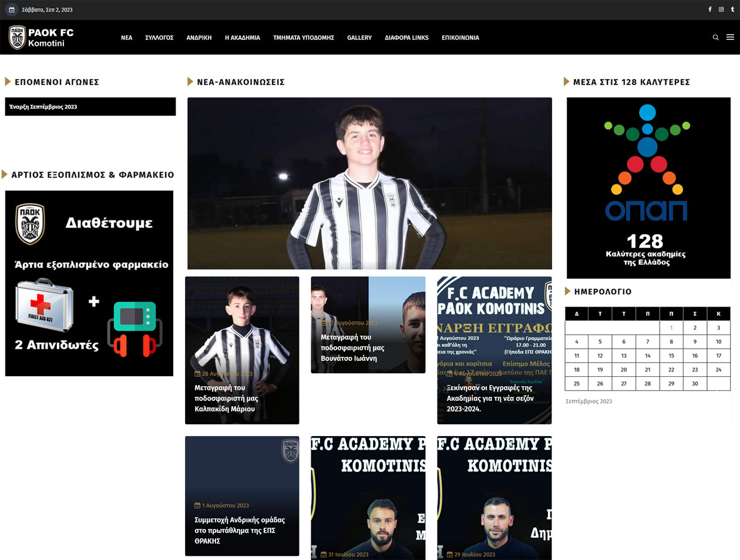
Task: Click the pharmacy equipment banner image
Action: 89,284
